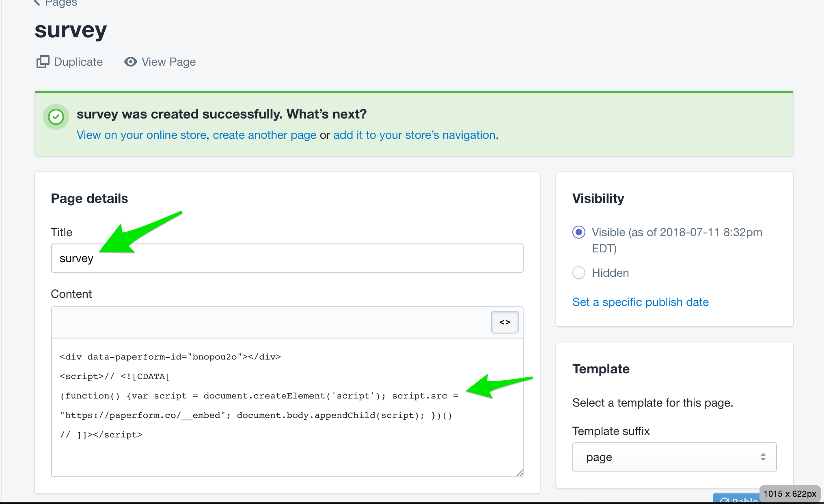824x504 pixels.
Task: Click create another page link
Action: click(264, 135)
